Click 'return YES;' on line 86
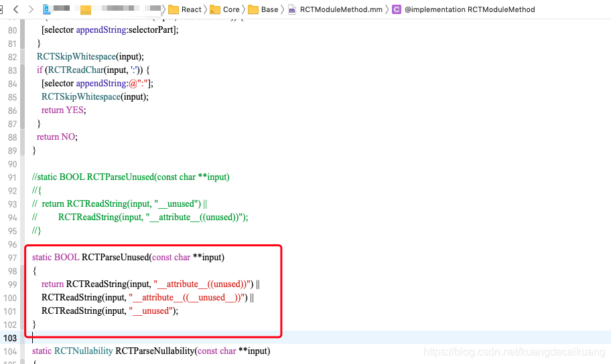 [64, 110]
